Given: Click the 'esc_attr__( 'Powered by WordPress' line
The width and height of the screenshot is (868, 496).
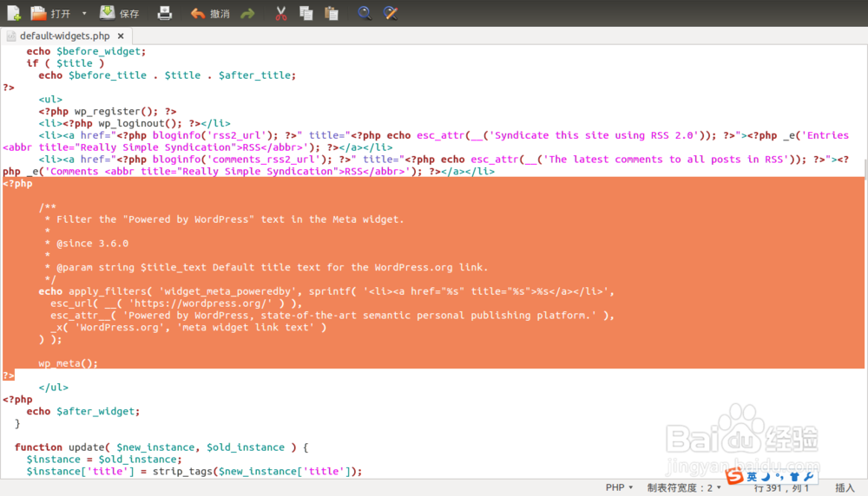Looking at the screenshot, I should pyautogui.click(x=332, y=316).
